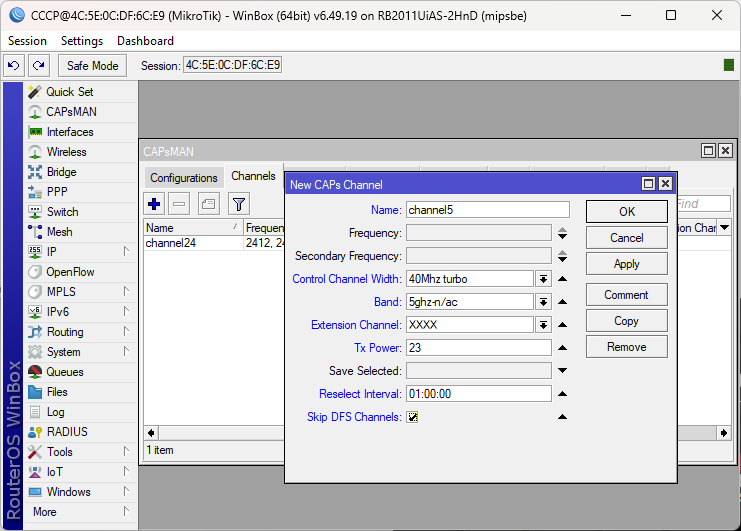Click the Name input field
The image size is (741, 531).
pos(488,210)
